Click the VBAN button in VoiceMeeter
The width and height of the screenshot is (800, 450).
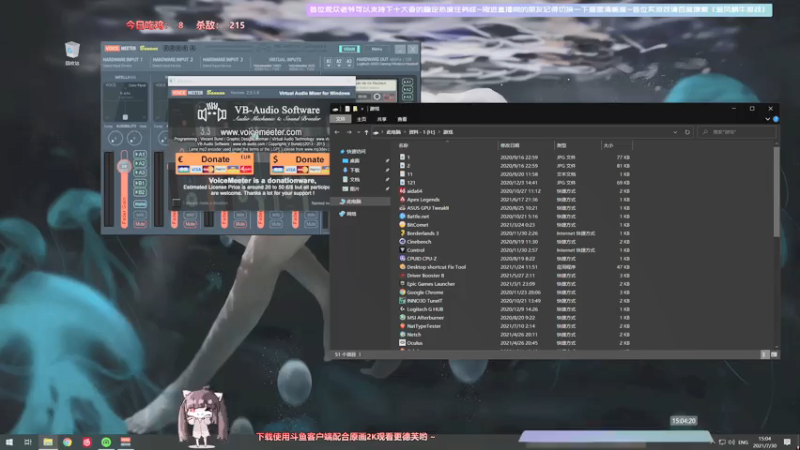coord(349,49)
